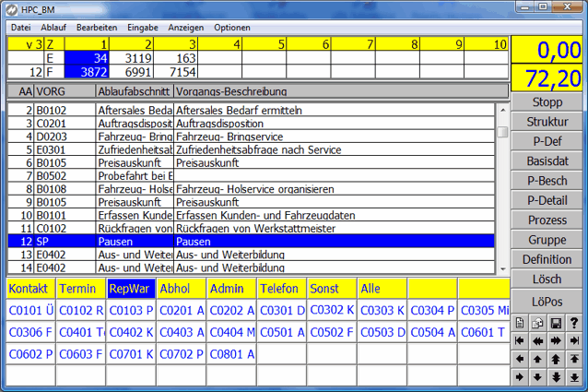
Task: Click the copy documents icon
Action: pos(538,322)
